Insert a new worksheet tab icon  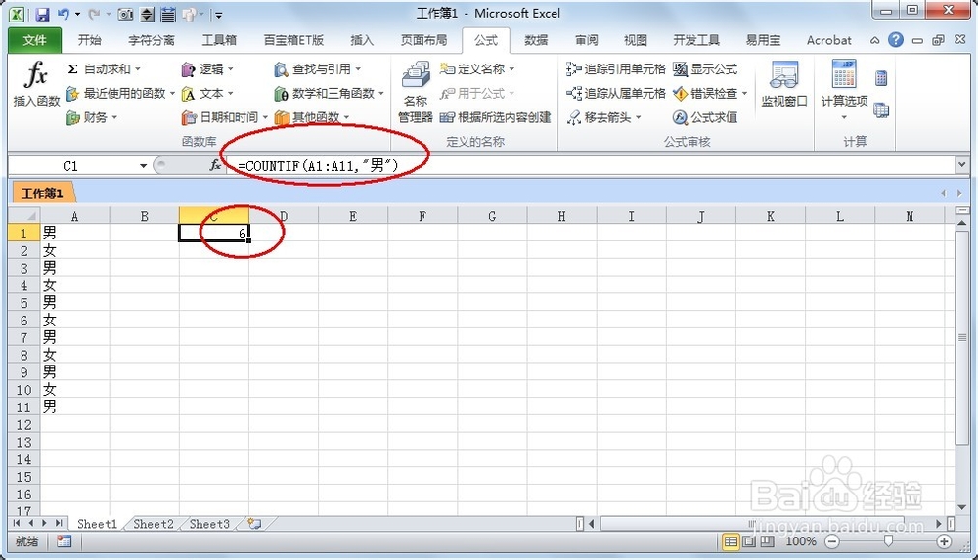pyautogui.click(x=254, y=524)
